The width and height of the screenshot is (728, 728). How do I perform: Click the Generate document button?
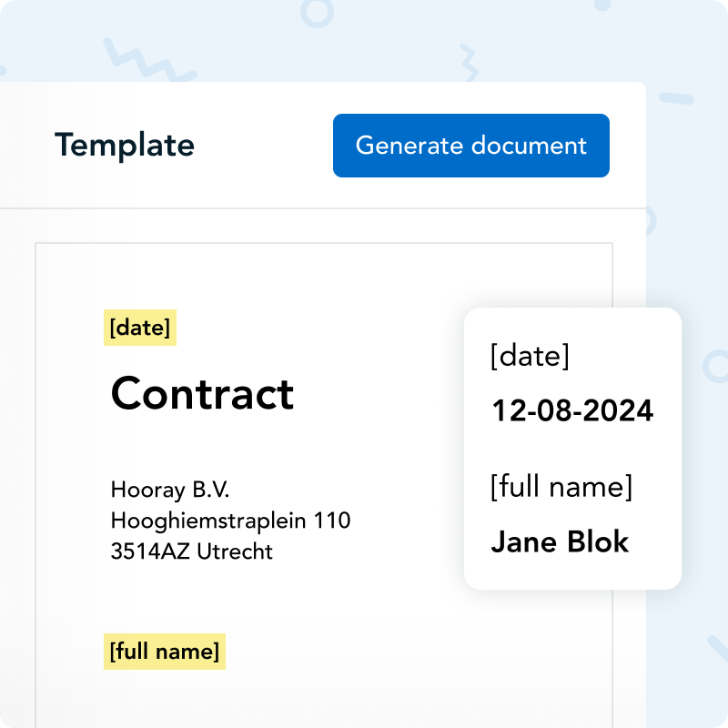pyautogui.click(x=470, y=146)
